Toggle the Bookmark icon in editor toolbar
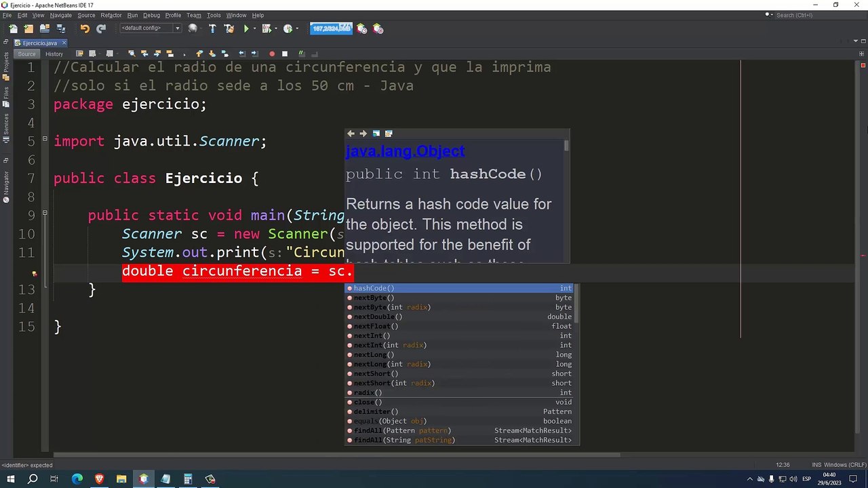This screenshot has width=868, height=488. (x=224, y=54)
